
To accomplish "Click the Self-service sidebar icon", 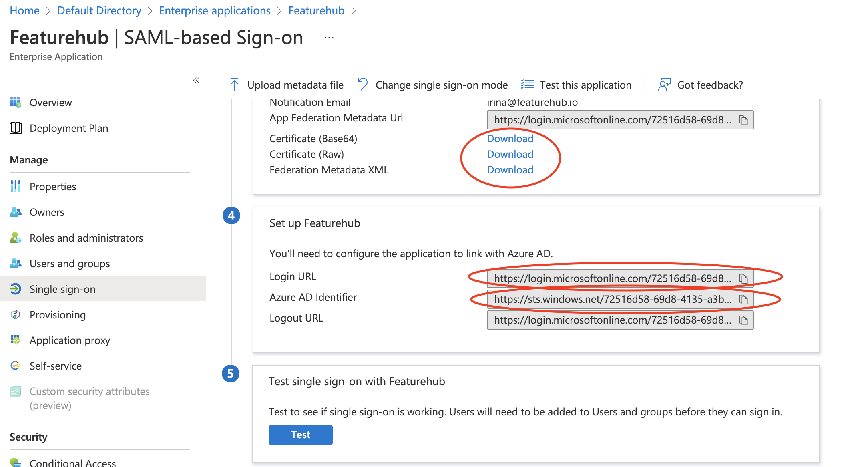I will tap(15, 366).
